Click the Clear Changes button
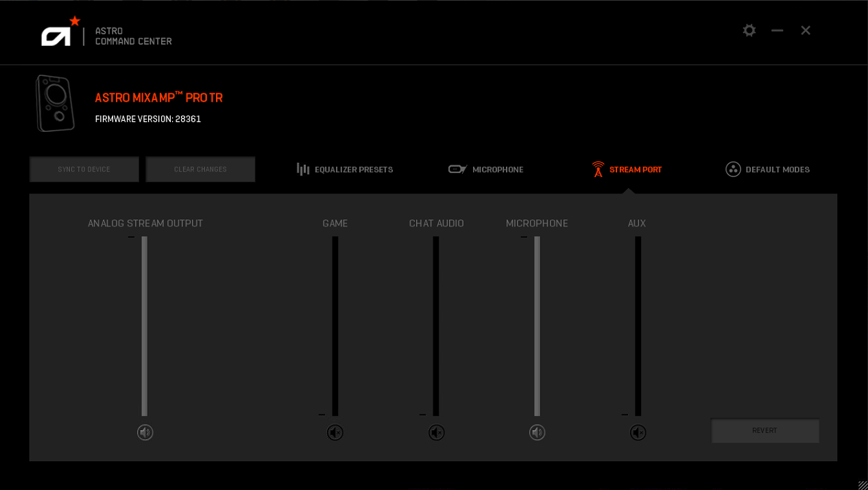The height and width of the screenshot is (490, 868). (200, 169)
